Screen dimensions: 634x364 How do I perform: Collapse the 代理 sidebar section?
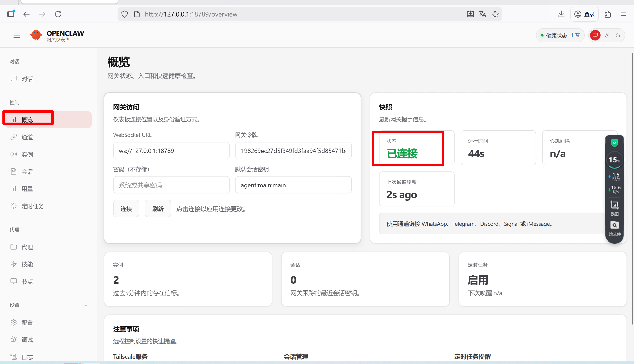[x=86, y=230]
